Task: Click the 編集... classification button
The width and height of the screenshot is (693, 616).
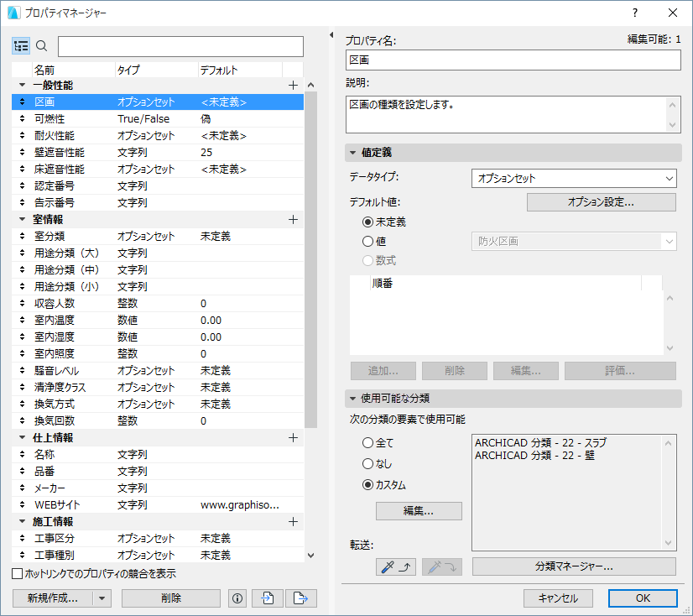Action: click(419, 511)
